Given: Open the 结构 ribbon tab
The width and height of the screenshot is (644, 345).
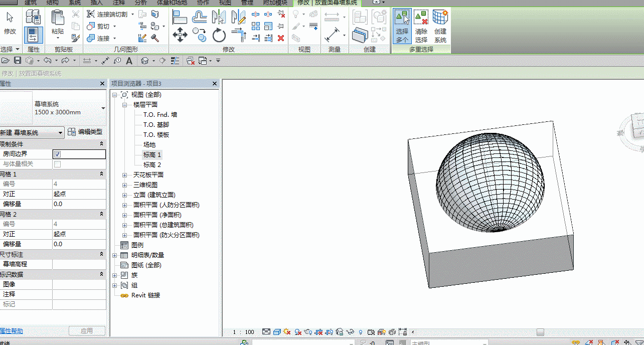Looking at the screenshot, I should tap(53, 3).
